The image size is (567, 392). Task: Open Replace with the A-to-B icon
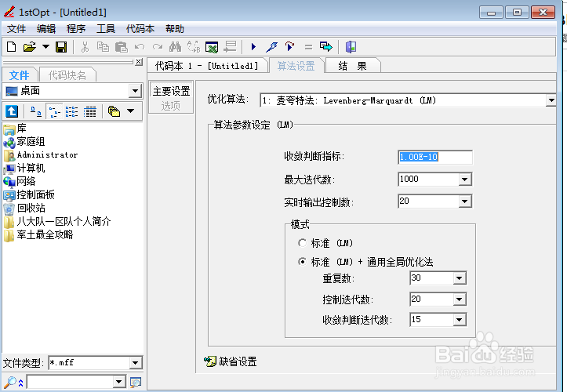click(194, 47)
